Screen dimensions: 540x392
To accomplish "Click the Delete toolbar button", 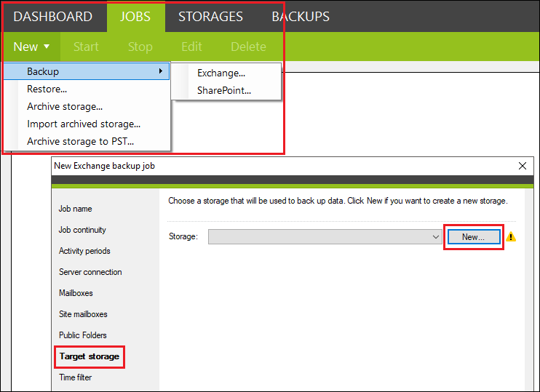I will click(x=248, y=47).
